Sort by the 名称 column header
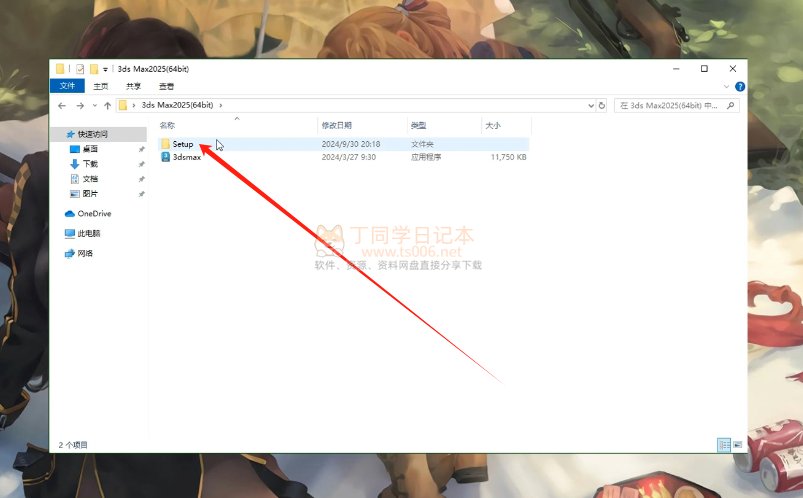Viewport: 803px width, 498px height. coord(167,126)
